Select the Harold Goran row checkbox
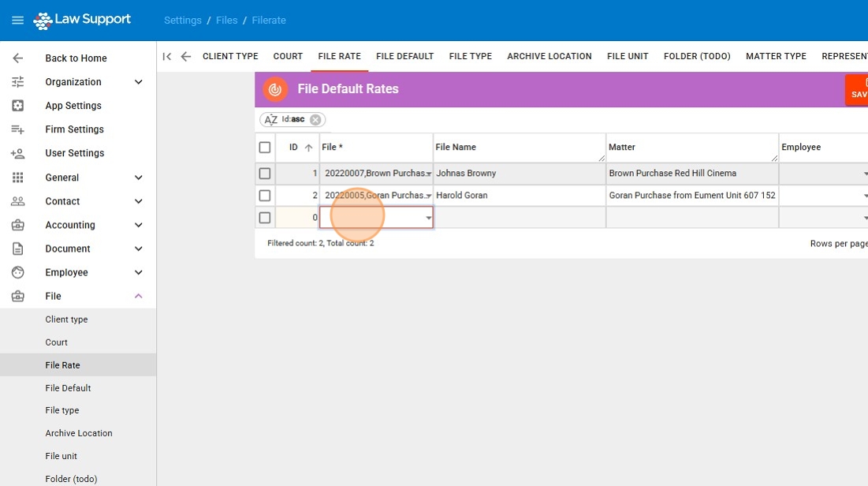Screen dimensions: 868x486 (x=265, y=196)
